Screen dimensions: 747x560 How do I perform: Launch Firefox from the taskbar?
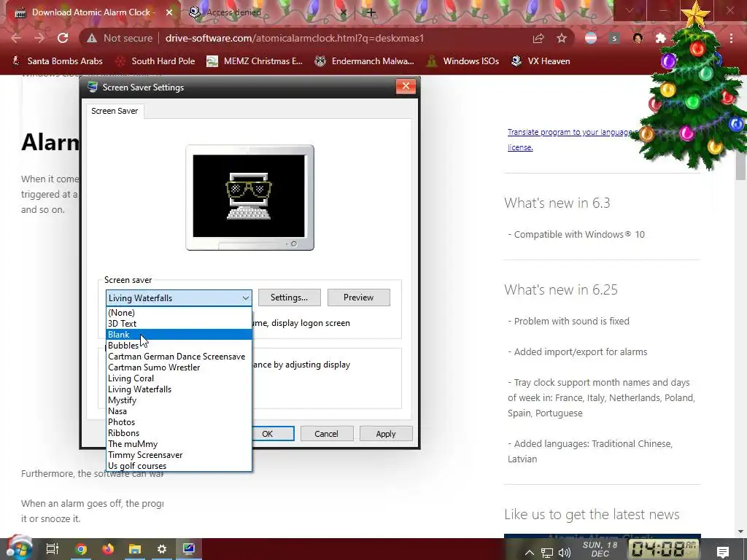(x=108, y=549)
